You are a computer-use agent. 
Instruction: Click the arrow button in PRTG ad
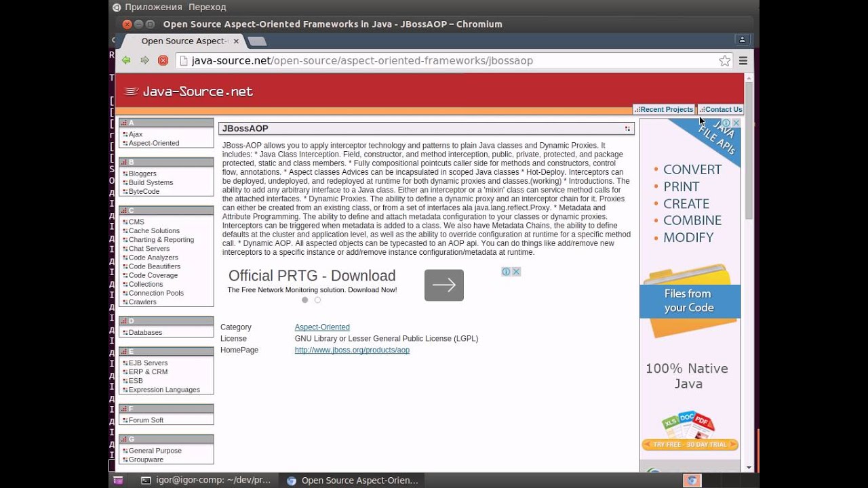pos(444,285)
